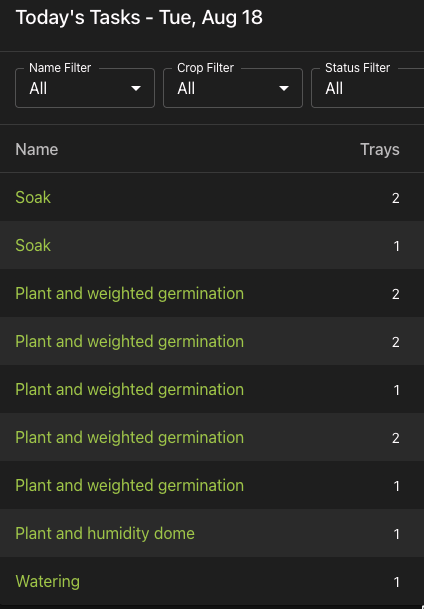Click the tray count of the first Soak row
Viewport: 424px width, 609px height.
tap(396, 198)
